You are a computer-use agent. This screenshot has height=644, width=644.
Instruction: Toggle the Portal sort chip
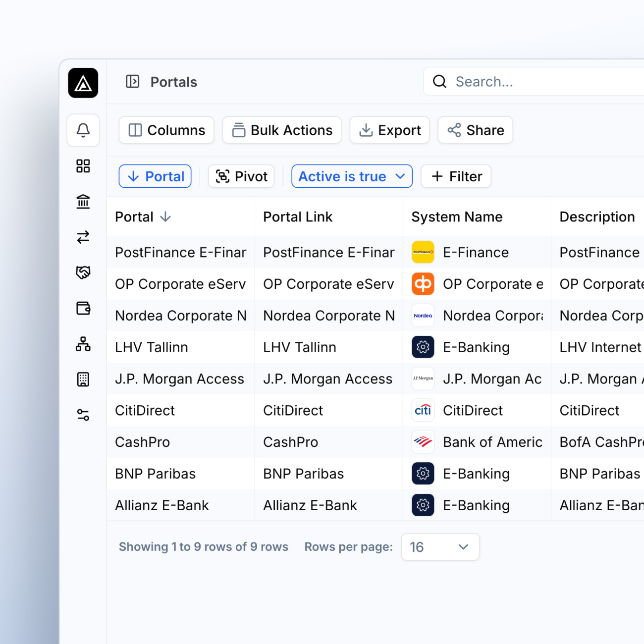(x=155, y=176)
